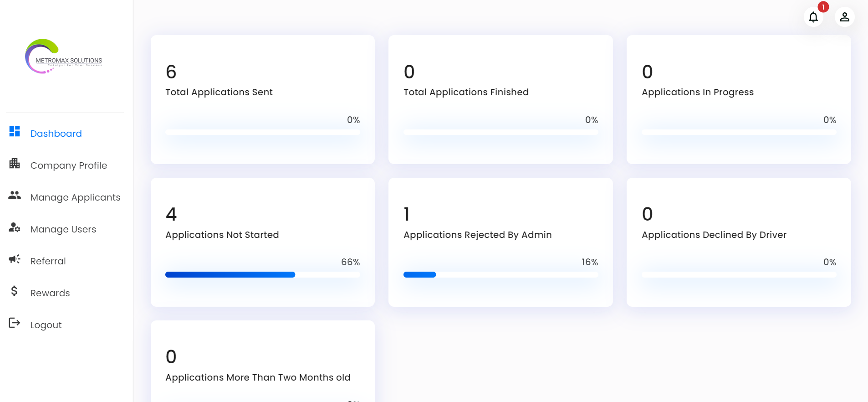Click the Dashboard grid icon
Screen dimensions: 868x402
coord(15,132)
